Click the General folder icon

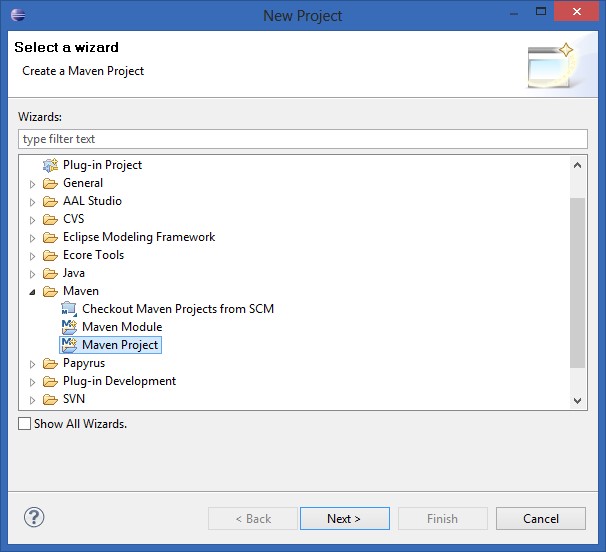50,184
